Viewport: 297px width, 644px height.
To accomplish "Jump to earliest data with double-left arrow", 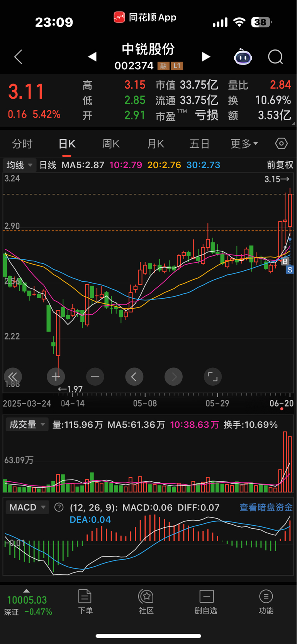I will tap(13, 377).
